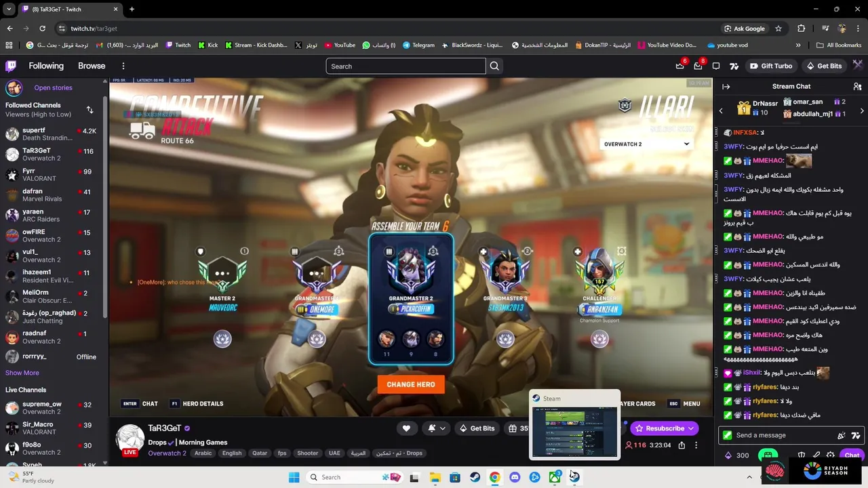Click Show More followed channels
Screen dimensions: 868x488
pyautogui.click(x=22, y=373)
